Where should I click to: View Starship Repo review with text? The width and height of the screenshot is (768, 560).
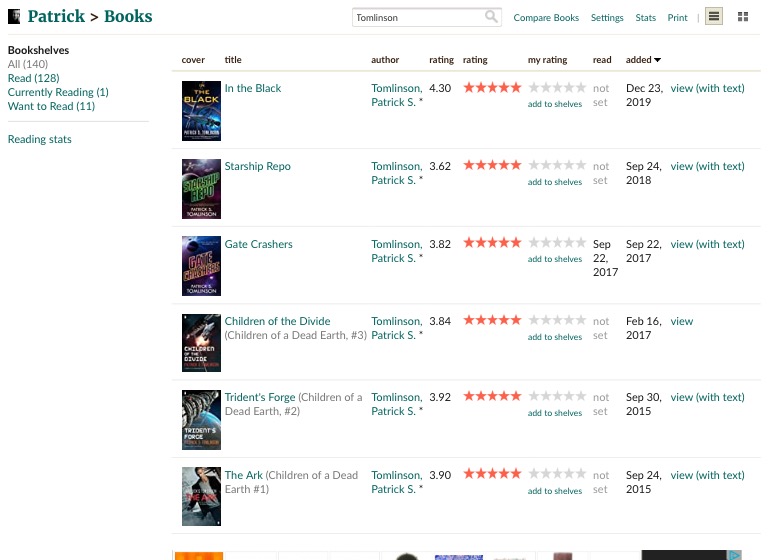pos(707,166)
